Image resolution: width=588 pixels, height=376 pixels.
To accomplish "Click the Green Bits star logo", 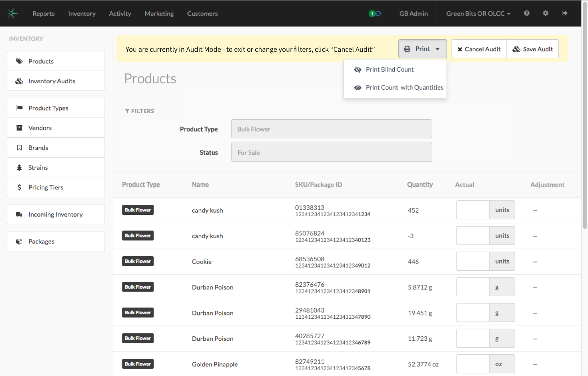I will (12, 13).
